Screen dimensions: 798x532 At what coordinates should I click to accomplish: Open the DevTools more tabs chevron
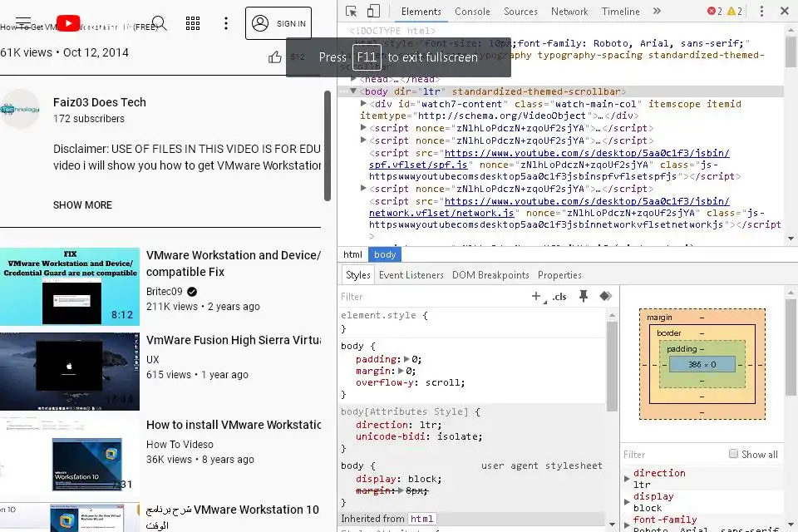tap(657, 11)
